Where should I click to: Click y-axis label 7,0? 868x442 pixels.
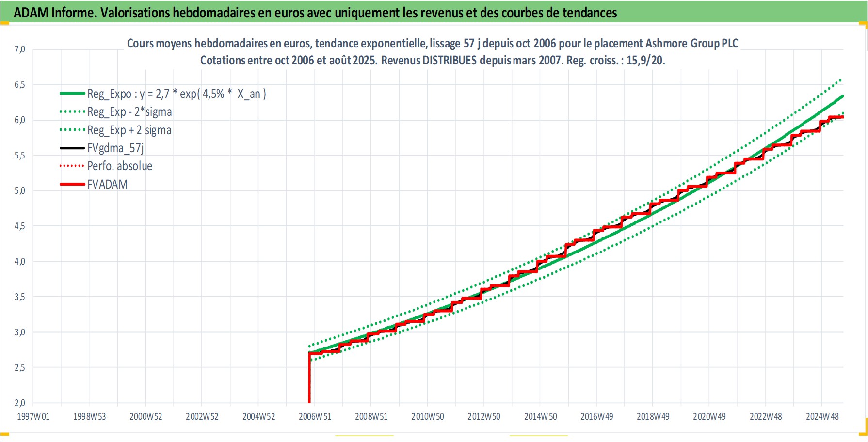[x=19, y=49]
